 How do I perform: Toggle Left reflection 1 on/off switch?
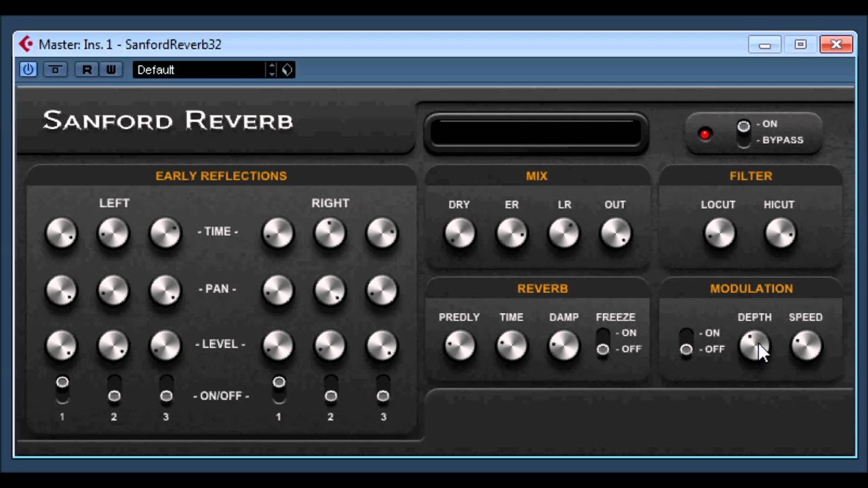(x=62, y=389)
